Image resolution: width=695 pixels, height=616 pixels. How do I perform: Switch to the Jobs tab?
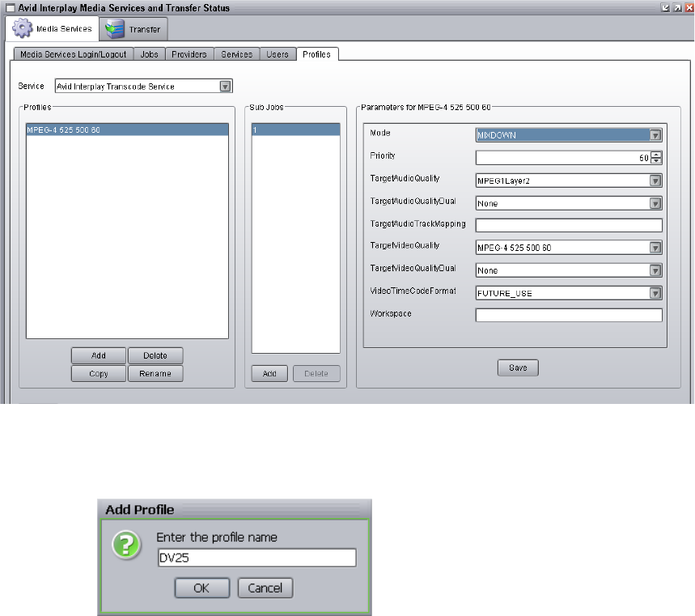[x=150, y=54]
